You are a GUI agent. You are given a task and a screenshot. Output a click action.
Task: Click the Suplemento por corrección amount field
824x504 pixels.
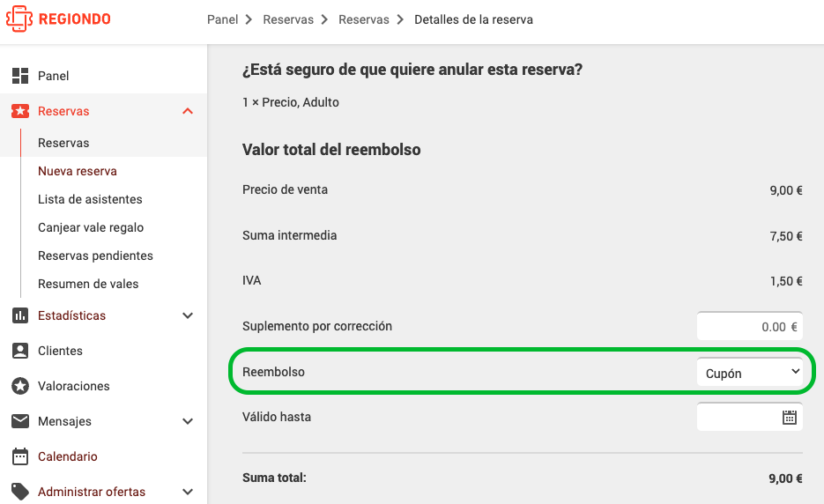[x=749, y=326]
